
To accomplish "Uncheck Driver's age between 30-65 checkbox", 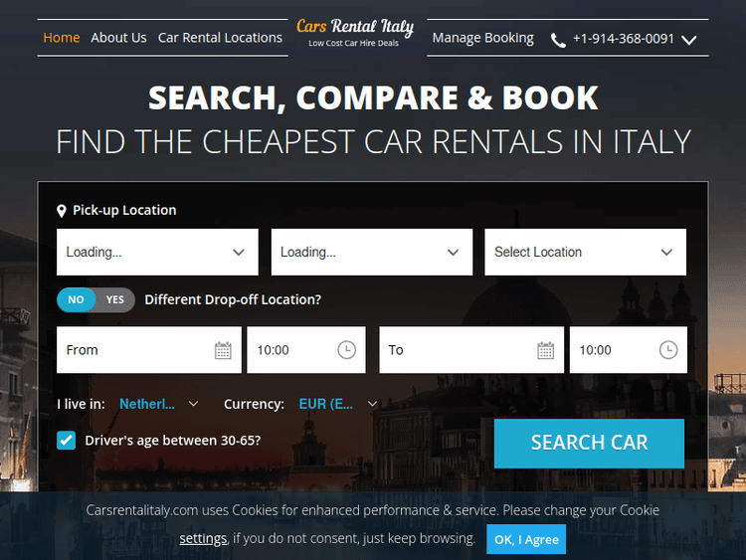I will point(66,440).
